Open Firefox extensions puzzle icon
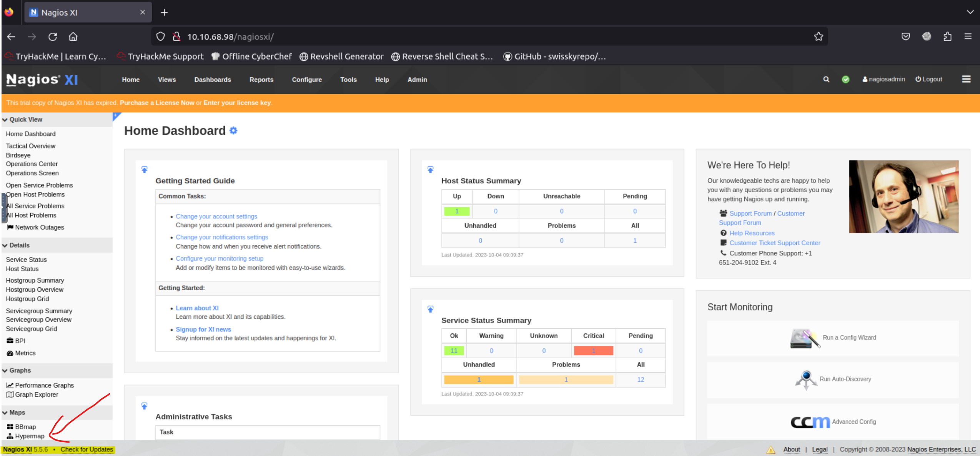Image resolution: width=980 pixels, height=456 pixels. [x=947, y=37]
